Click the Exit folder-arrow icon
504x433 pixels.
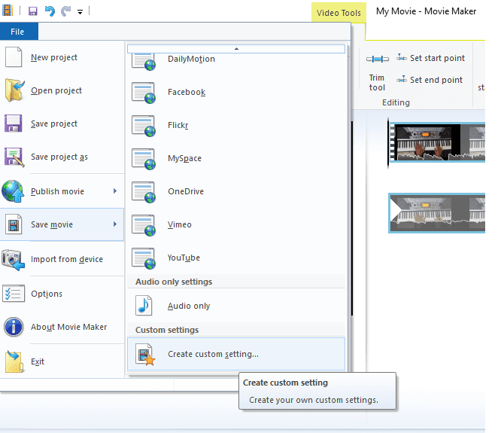(14, 361)
